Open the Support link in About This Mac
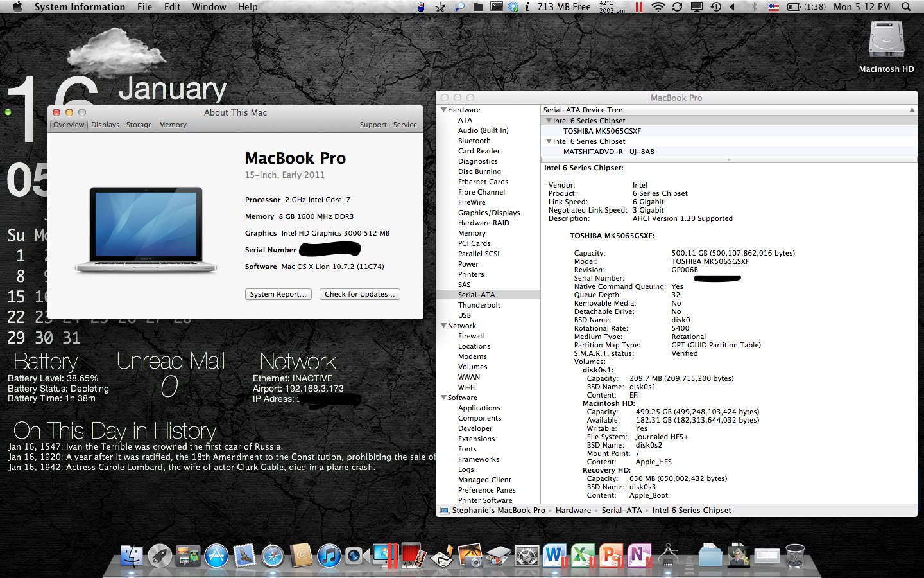 pos(373,125)
